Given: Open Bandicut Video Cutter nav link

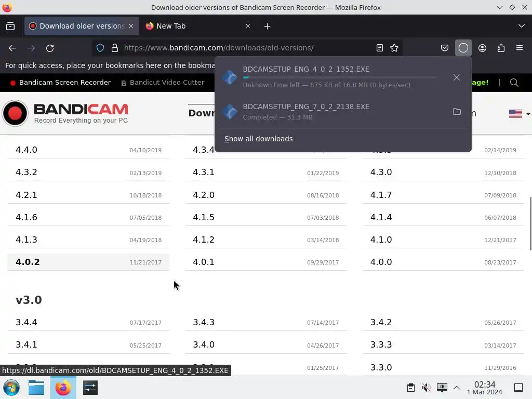Looking at the screenshot, I should point(163,83).
